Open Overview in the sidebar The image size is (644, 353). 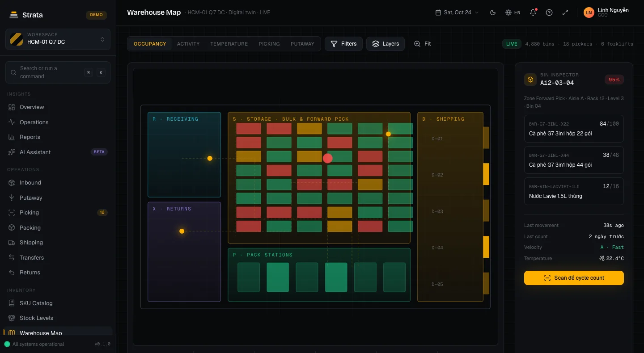pos(58,107)
